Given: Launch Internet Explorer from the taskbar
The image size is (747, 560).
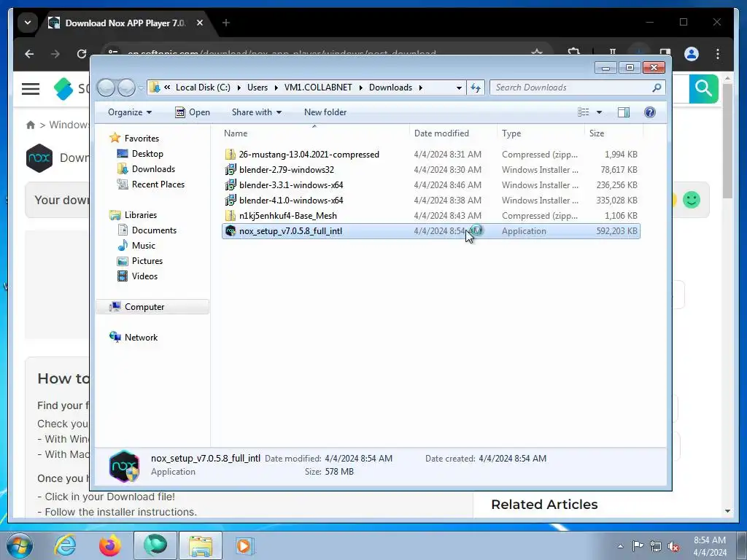Looking at the screenshot, I should point(65,545).
